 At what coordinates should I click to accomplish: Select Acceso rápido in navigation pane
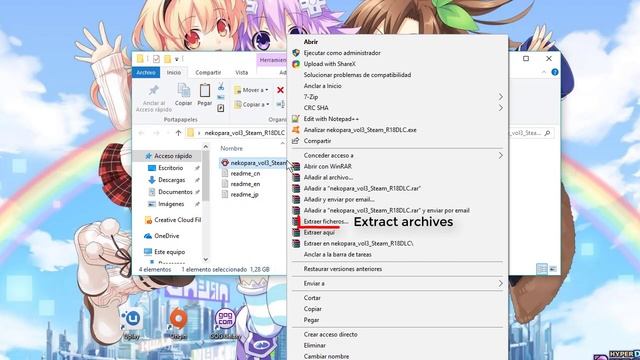169,156
